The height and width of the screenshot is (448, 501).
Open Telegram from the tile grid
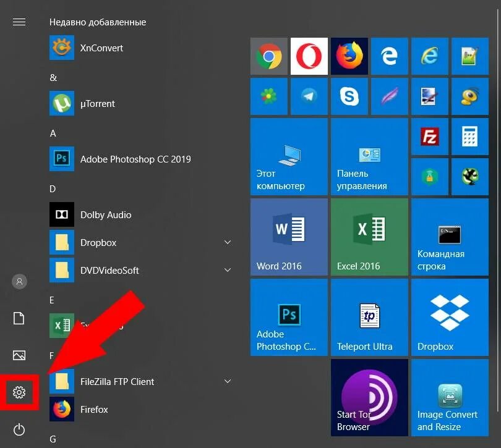(309, 96)
